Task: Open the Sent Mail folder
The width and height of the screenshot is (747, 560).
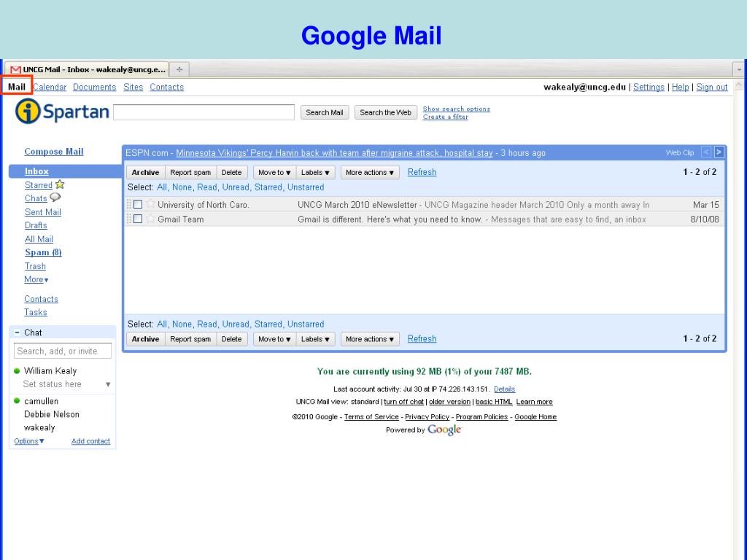Action: pyautogui.click(x=43, y=212)
